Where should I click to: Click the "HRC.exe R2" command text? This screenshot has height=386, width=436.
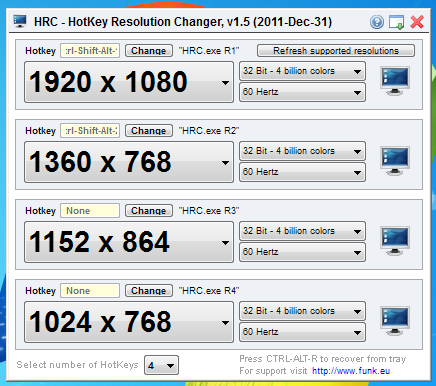click(209, 131)
